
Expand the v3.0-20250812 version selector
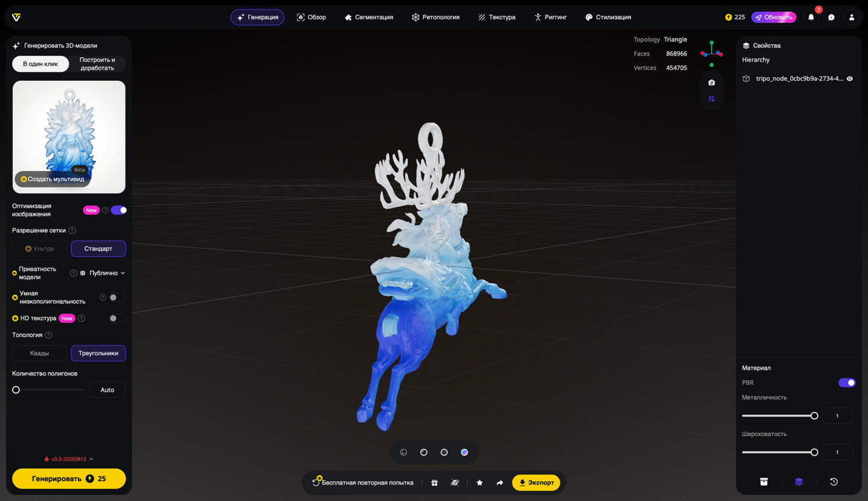pyautogui.click(x=69, y=459)
